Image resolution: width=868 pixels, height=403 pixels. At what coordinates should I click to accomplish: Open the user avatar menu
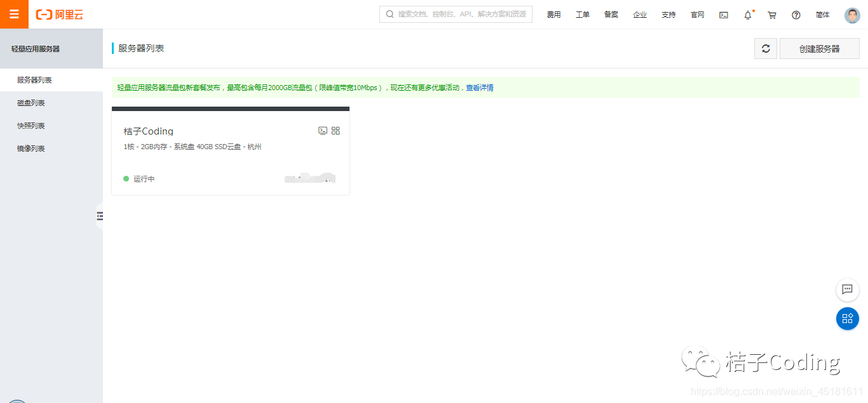[x=852, y=14]
